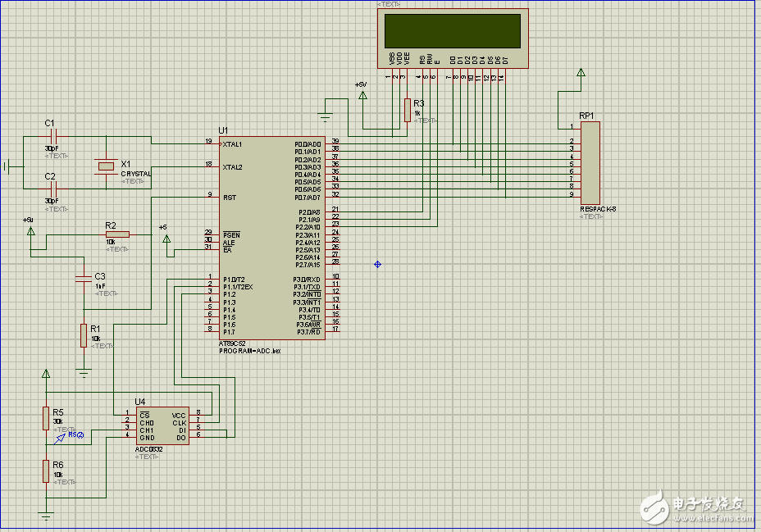The width and height of the screenshot is (761, 532).
Task: Select resistor R6 symbol
Action: point(46,471)
